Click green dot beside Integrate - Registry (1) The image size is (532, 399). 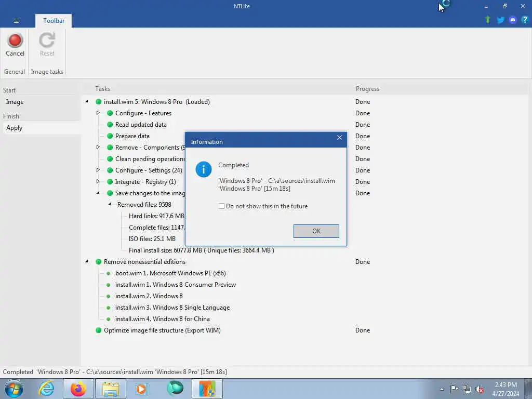(110, 181)
